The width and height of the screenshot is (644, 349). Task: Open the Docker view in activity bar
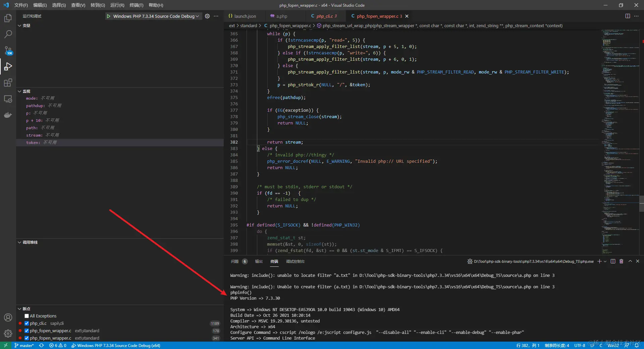click(x=8, y=115)
